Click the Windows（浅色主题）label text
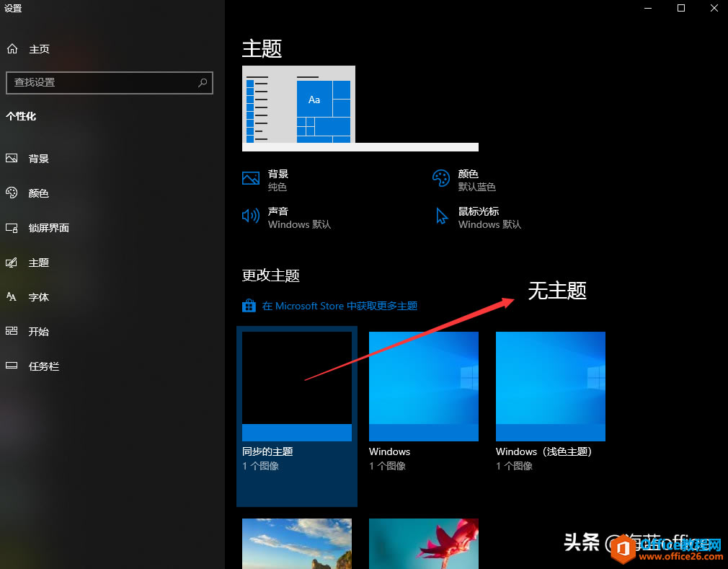 click(x=543, y=451)
